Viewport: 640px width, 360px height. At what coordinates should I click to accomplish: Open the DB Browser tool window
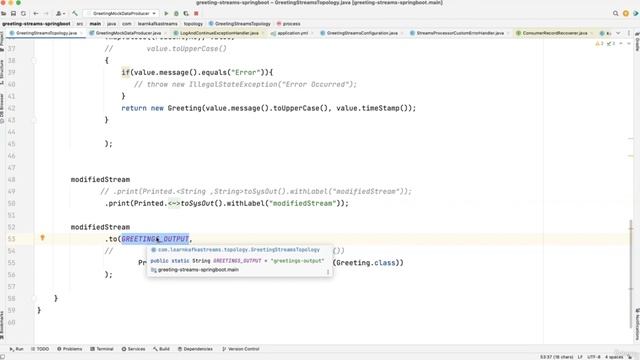tap(2, 108)
